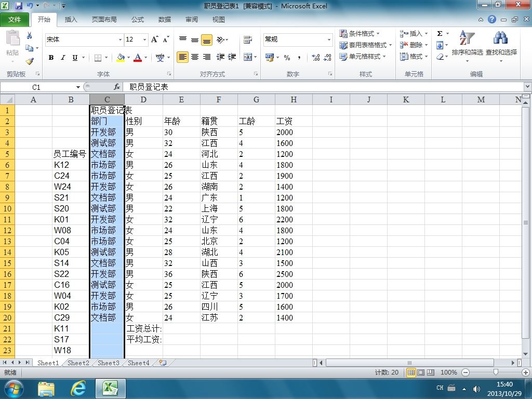Toggle top vertical alignment
The height and width of the screenshot is (399, 532).
182,40
